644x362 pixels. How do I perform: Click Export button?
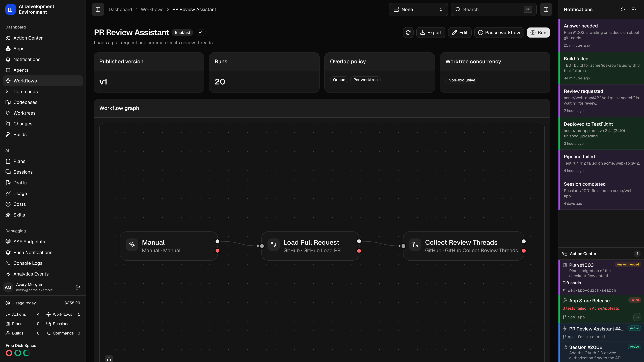[x=431, y=33]
